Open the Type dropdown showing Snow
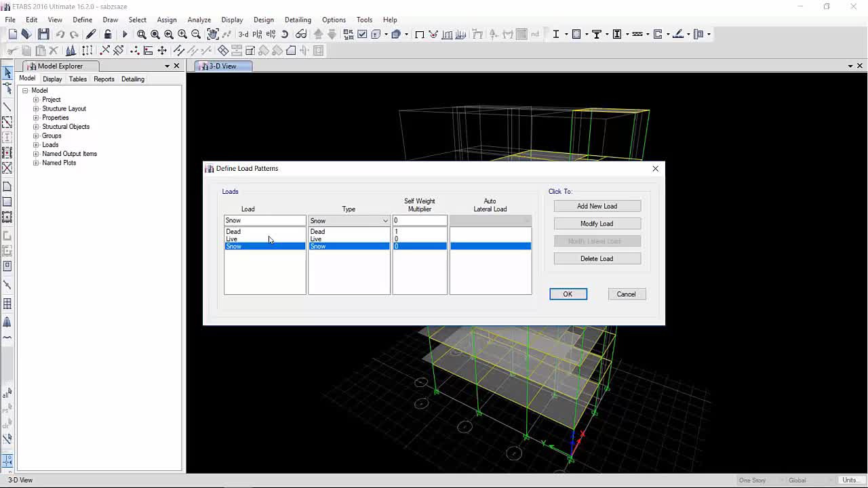868x488 pixels. coord(349,220)
